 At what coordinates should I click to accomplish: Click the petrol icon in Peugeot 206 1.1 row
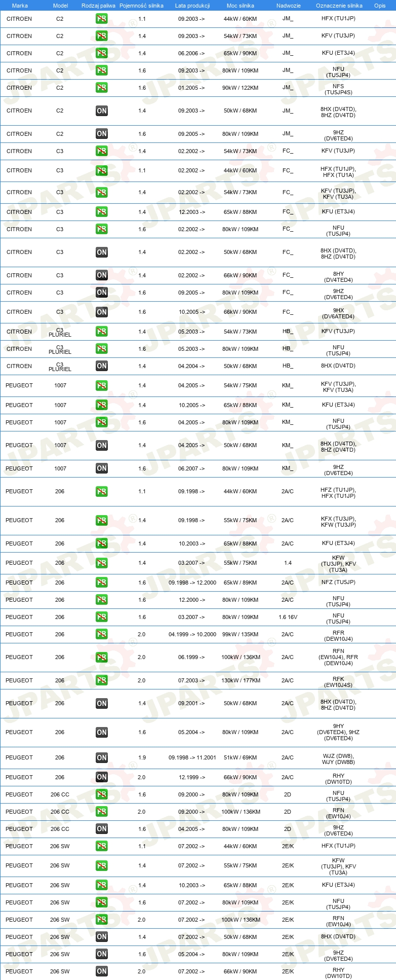[x=102, y=492]
